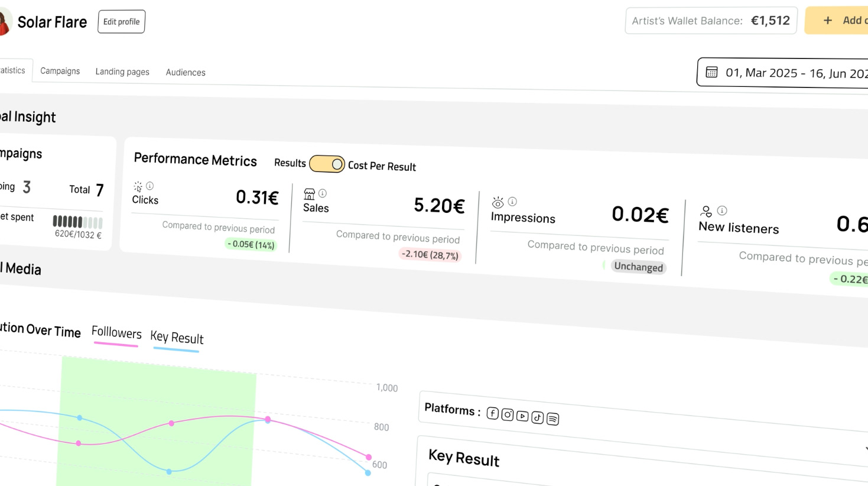Screen dimensions: 868x486
Task: Click the plus icon on Add button
Action: [828, 20]
